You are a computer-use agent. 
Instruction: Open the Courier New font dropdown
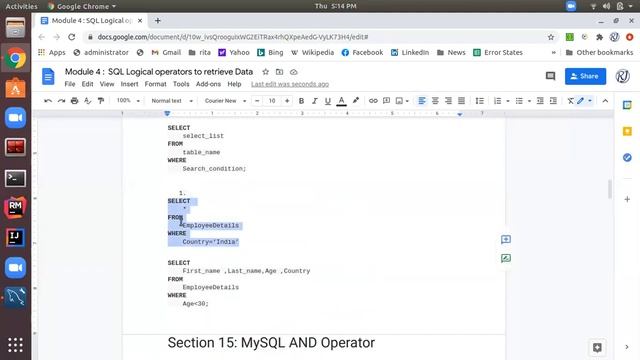click(x=225, y=101)
